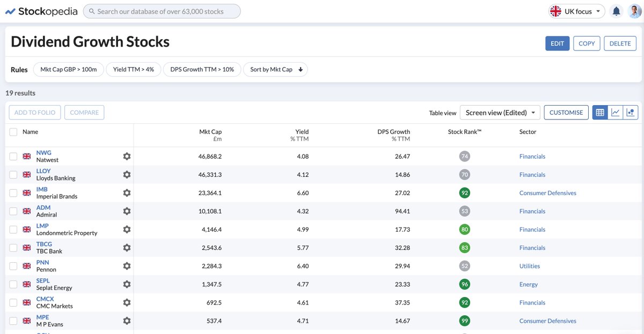Tick the checkbox for Imperial Brands
Screen dimensions: 644x334
pyautogui.click(x=13, y=193)
